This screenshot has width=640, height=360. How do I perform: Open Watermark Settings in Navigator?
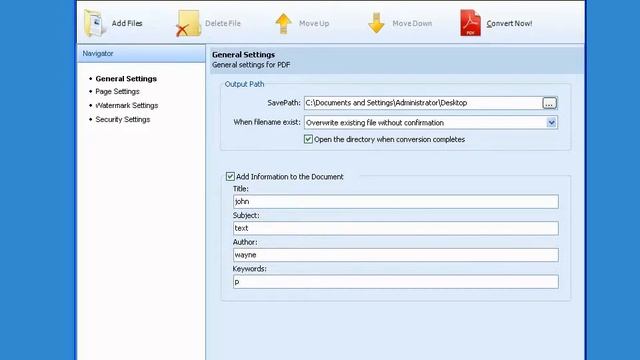127,105
